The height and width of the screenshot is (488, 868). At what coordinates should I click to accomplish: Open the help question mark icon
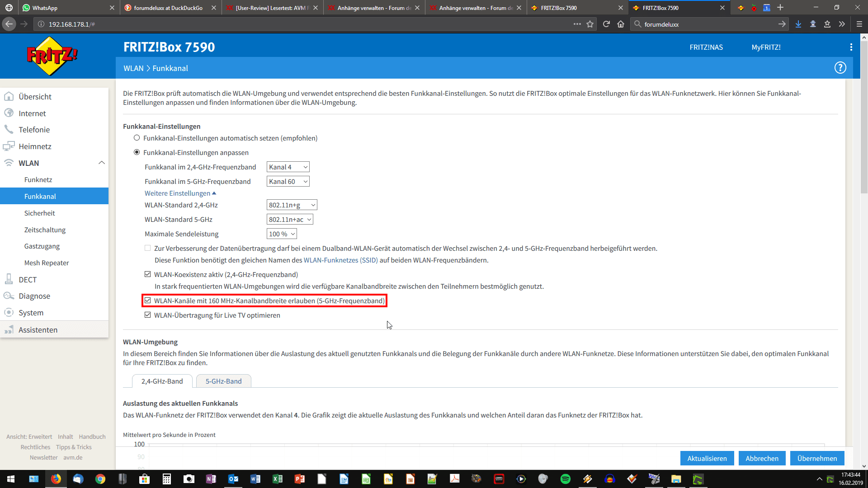coord(840,68)
